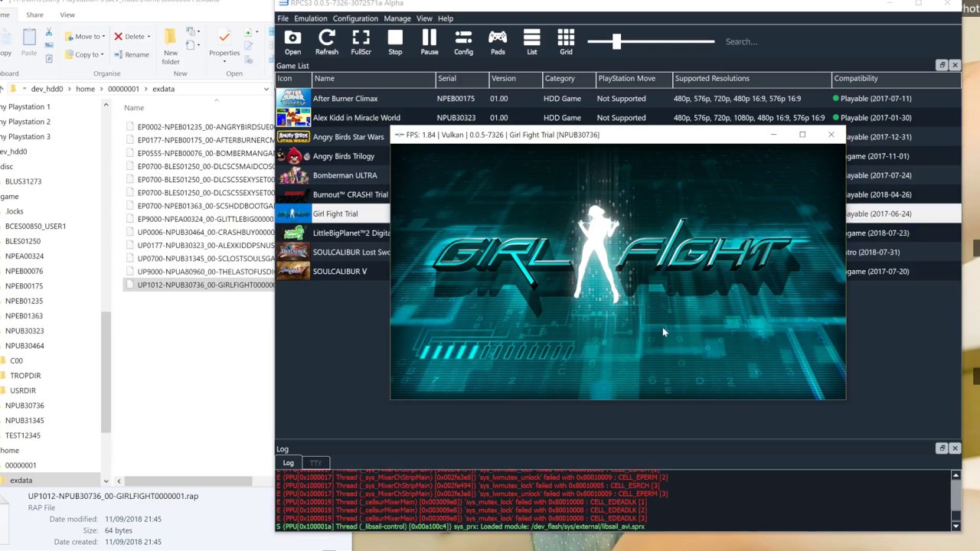The width and height of the screenshot is (980, 551).
Task: Select Angry Birds Trilogy game icon
Action: click(x=293, y=156)
